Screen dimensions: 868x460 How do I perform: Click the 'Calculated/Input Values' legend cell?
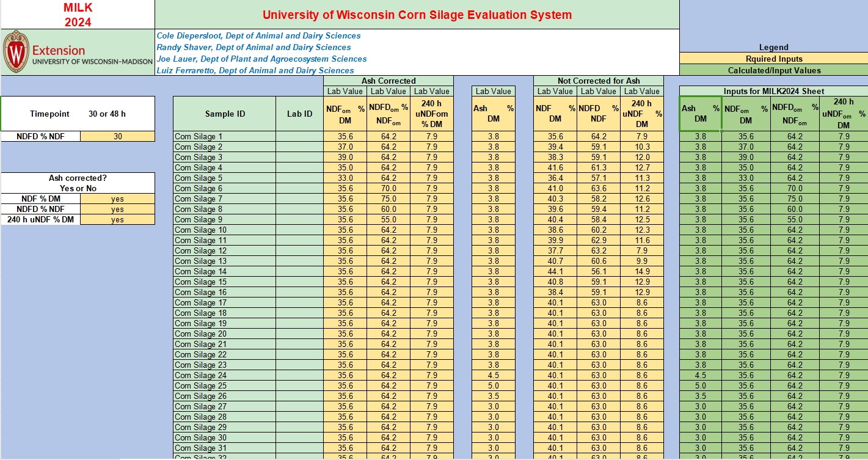pyautogui.click(x=774, y=70)
